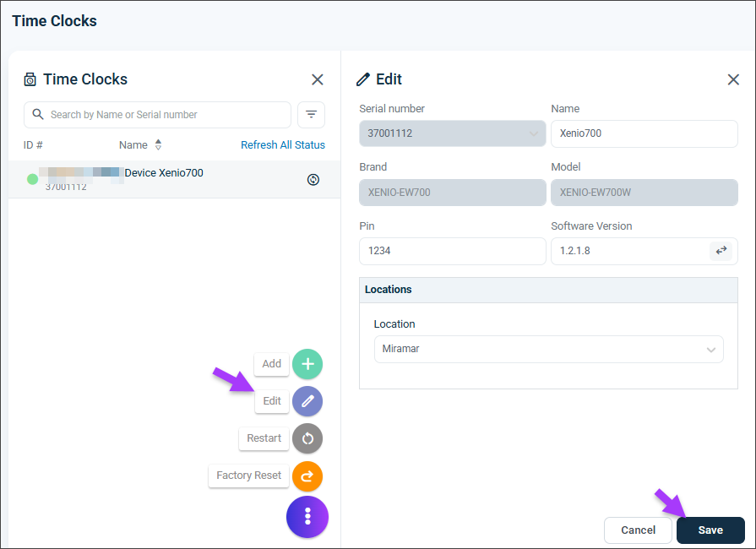This screenshot has width=756, height=549.
Task: Click the Name column header text
Action: point(133,144)
